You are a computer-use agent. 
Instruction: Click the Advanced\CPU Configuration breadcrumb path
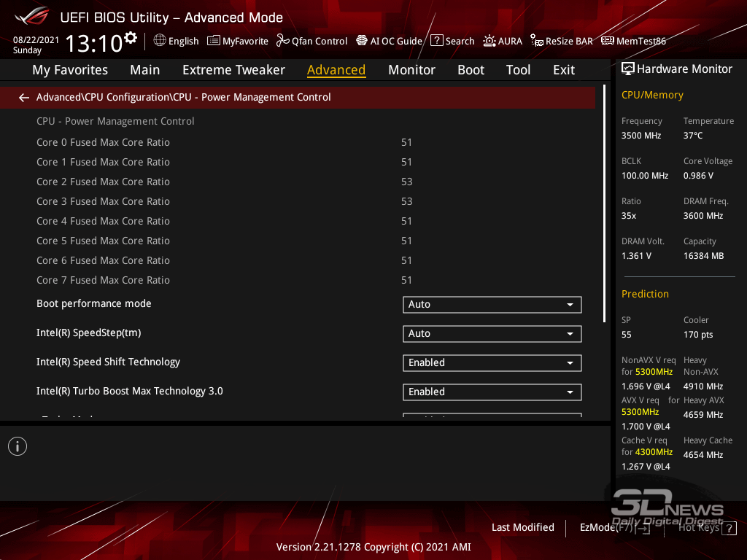coord(183,97)
